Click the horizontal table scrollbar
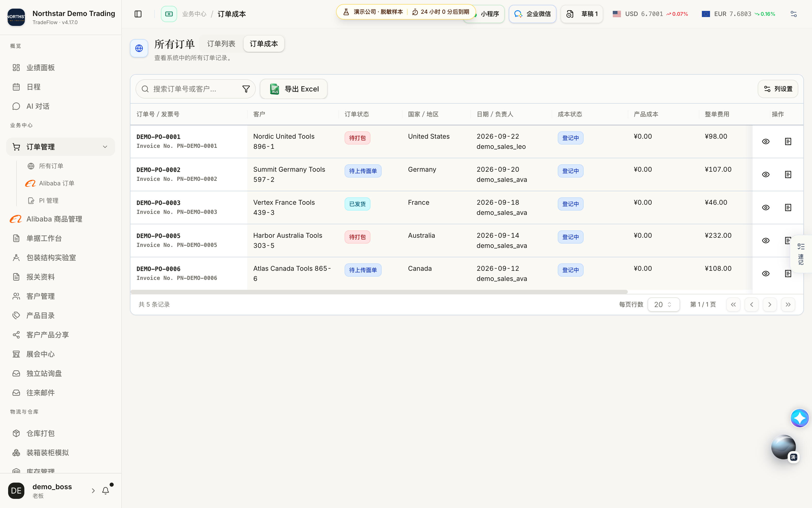Viewport: 812px width, 508px height. pos(379,292)
